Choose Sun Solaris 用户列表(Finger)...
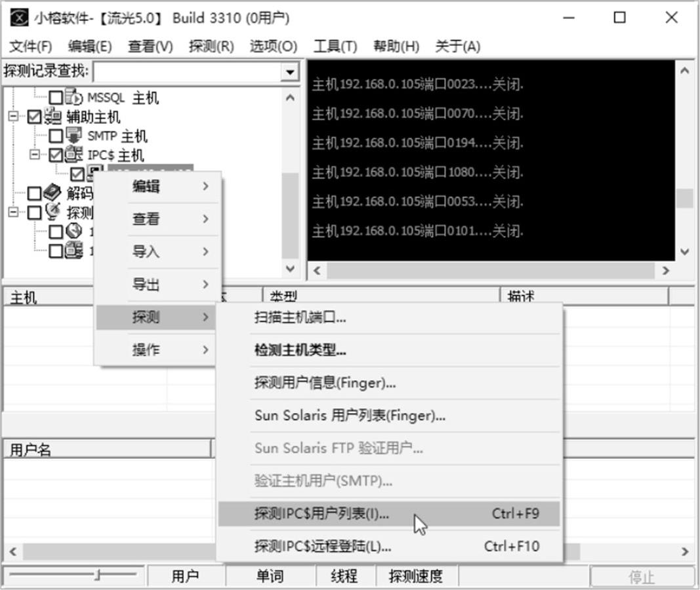Image resolution: width=700 pixels, height=590 pixels. coord(389,416)
